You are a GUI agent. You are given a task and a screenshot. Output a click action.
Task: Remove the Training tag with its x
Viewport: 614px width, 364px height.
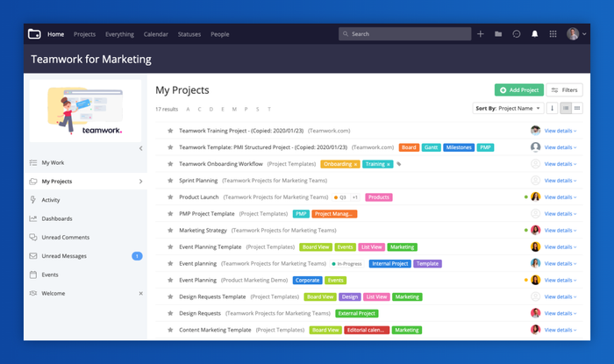click(389, 164)
